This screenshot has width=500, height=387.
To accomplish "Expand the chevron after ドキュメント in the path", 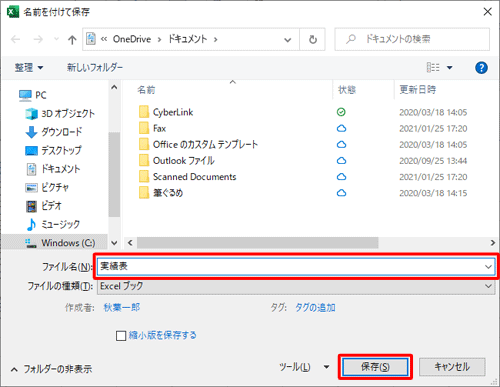I will pyautogui.click(x=216, y=40).
